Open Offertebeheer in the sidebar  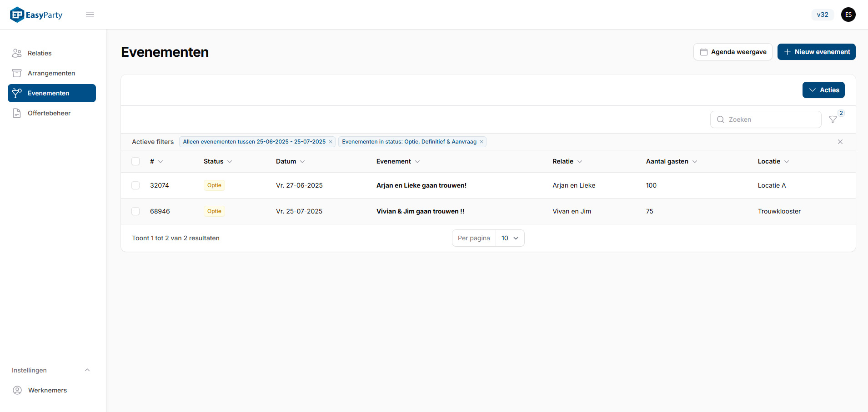[49, 113]
